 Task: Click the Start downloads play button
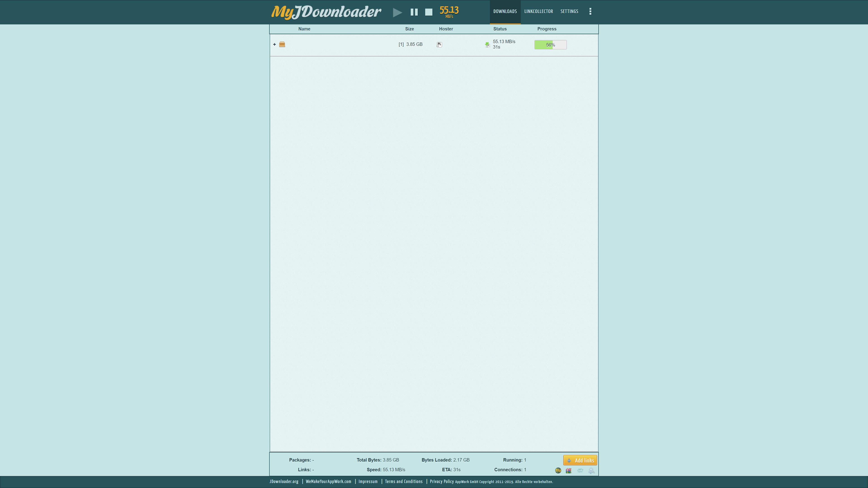pyautogui.click(x=397, y=12)
